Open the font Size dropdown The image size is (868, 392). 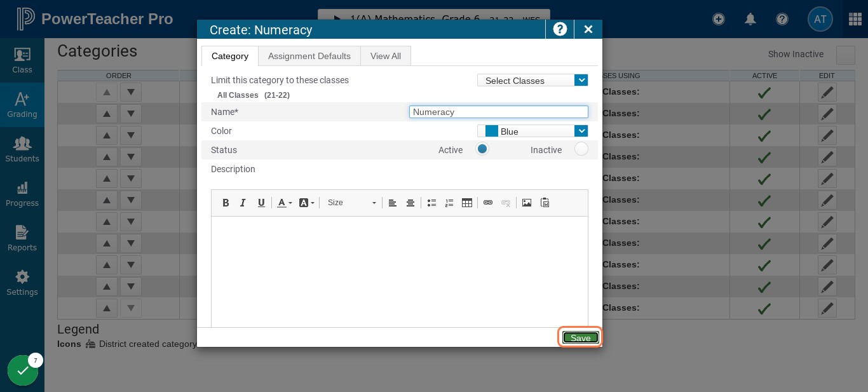tap(351, 203)
